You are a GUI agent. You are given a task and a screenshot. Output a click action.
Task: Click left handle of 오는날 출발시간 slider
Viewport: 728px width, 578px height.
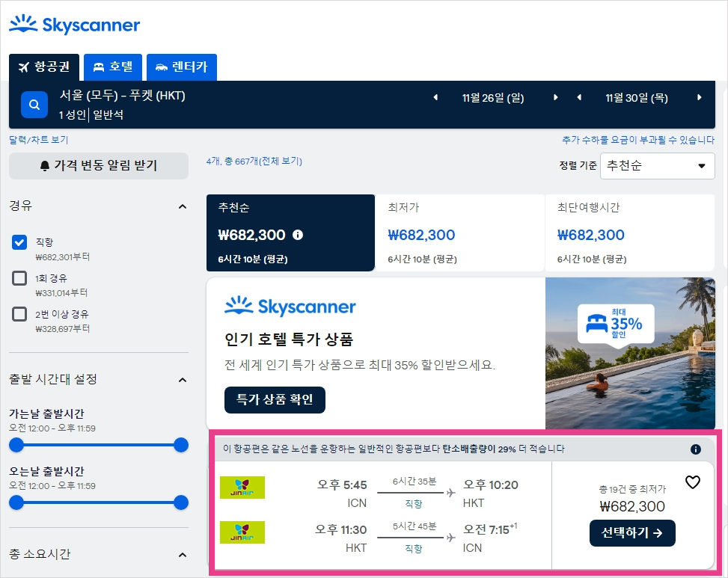[16, 502]
